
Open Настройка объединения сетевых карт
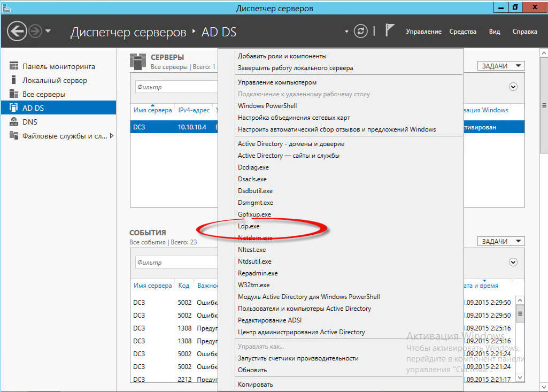294,118
